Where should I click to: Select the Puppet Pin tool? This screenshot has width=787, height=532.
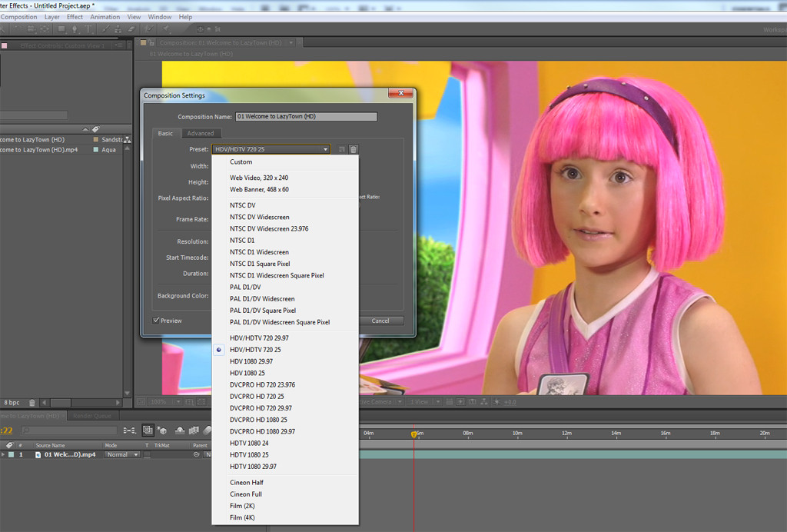click(x=166, y=29)
